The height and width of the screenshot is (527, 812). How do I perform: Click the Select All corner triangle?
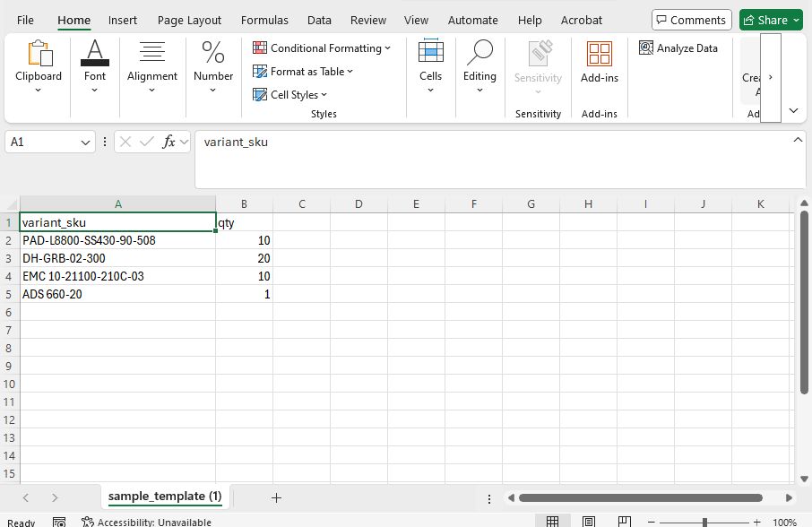[x=10, y=203]
